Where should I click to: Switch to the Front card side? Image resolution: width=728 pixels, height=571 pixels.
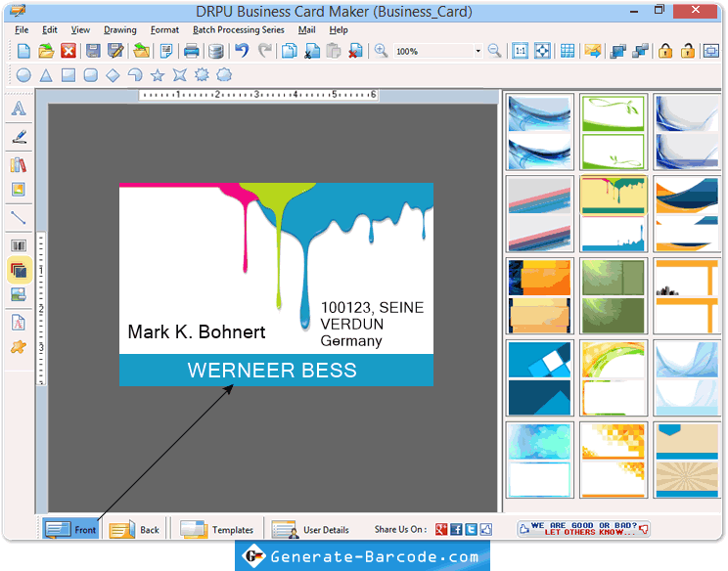[x=71, y=529]
